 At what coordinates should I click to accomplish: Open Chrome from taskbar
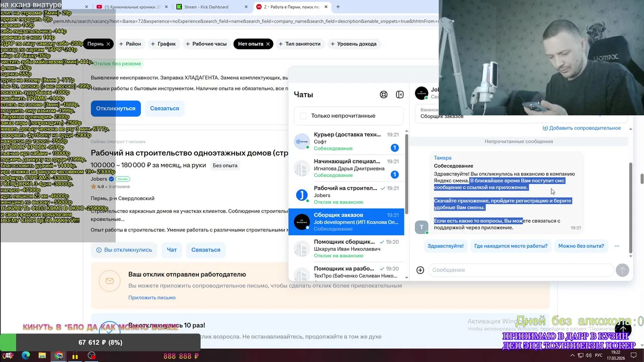59,355
